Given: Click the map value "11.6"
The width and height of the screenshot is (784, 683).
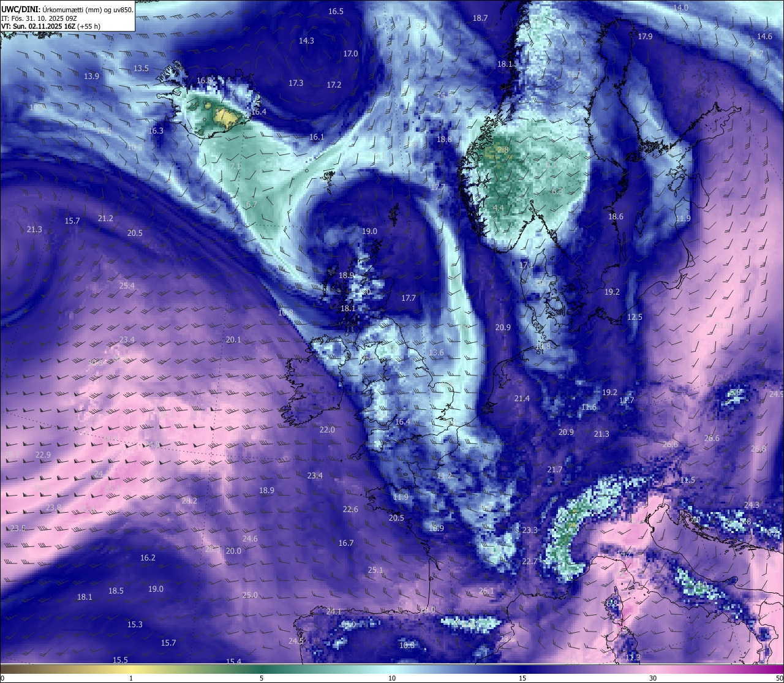Looking at the screenshot, I should (x=589, y=407).
